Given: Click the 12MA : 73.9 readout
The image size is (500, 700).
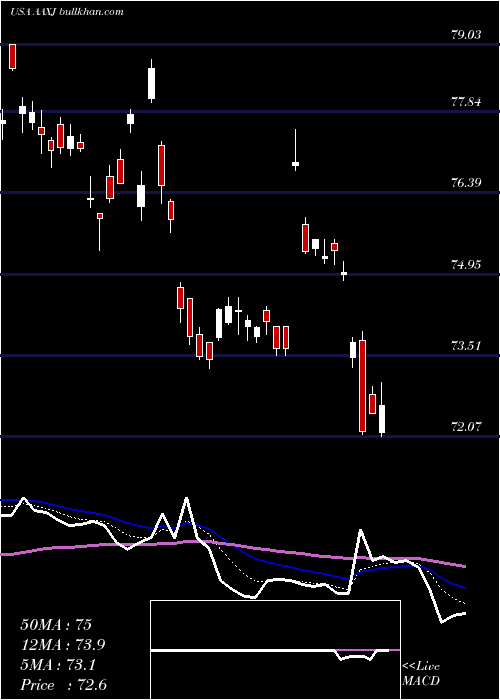Looking at the screenshot, I should click(x=63, y=645).
